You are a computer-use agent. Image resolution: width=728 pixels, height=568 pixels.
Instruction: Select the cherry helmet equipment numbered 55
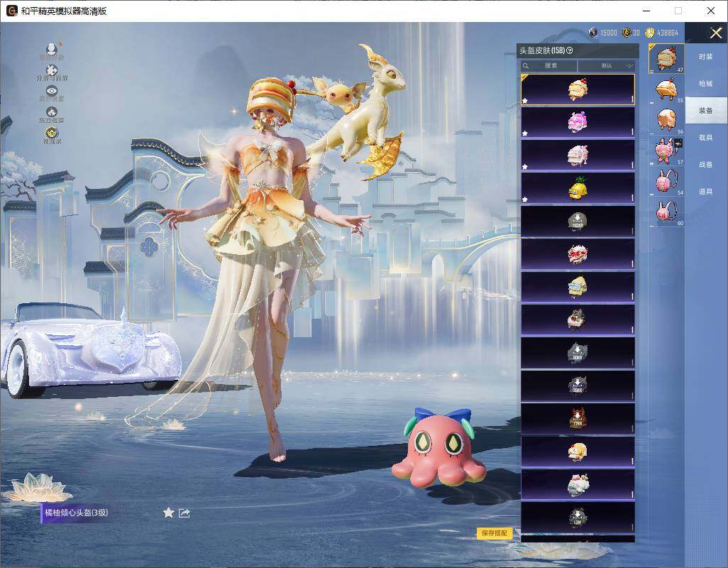[x=666, y=89]
